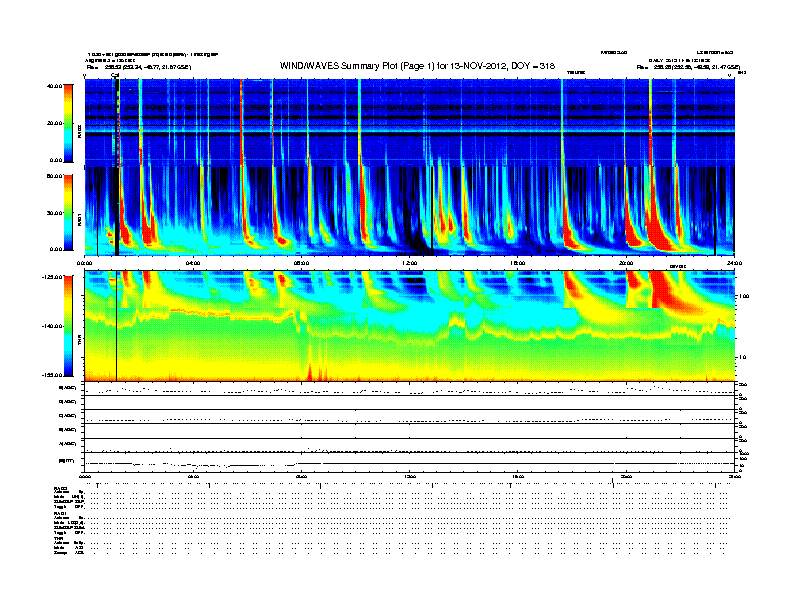Click the -155.00 value on TNR scale
The height and width of the screenshot is (612, 792).
53,375
